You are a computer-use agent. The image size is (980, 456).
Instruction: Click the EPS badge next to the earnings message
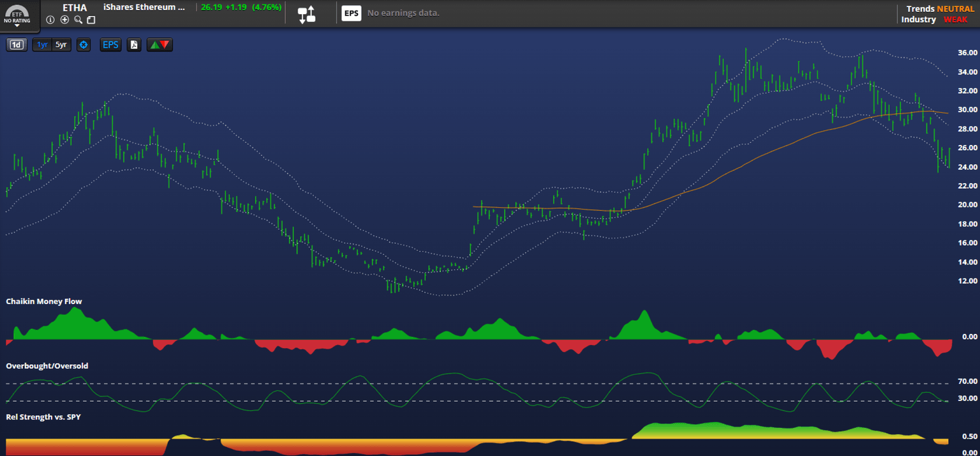[x=351, y=13]
